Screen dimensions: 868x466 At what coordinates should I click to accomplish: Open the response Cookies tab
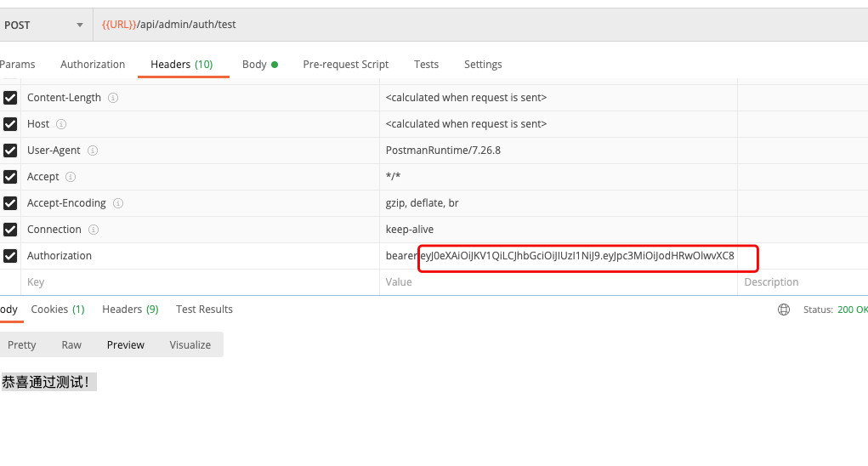[x=58, y=310]
